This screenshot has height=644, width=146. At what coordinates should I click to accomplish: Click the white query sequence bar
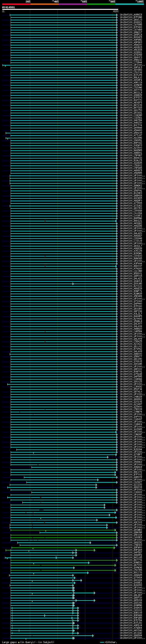point(60,10)
